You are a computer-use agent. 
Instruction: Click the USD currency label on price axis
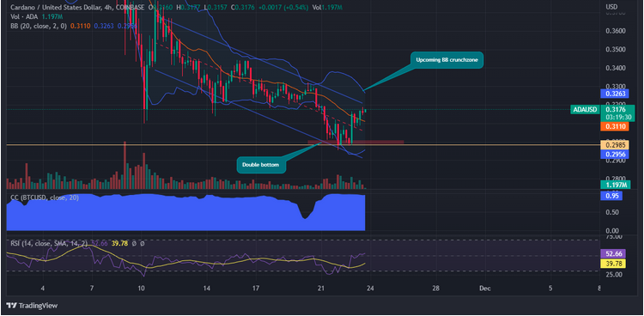611,7
